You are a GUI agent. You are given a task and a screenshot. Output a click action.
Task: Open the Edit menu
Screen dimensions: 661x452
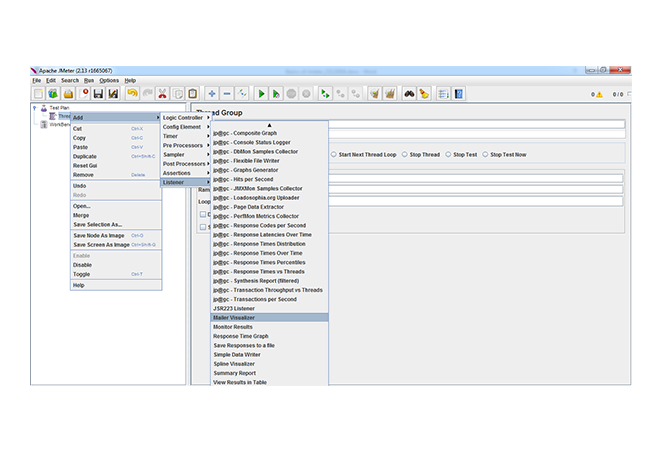click(x=51, y=81)
